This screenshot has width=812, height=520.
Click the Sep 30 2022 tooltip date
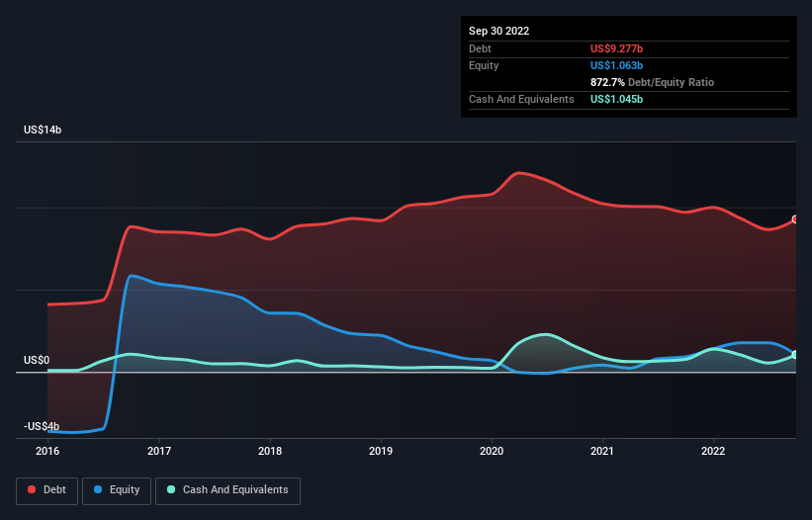point(499,31)
